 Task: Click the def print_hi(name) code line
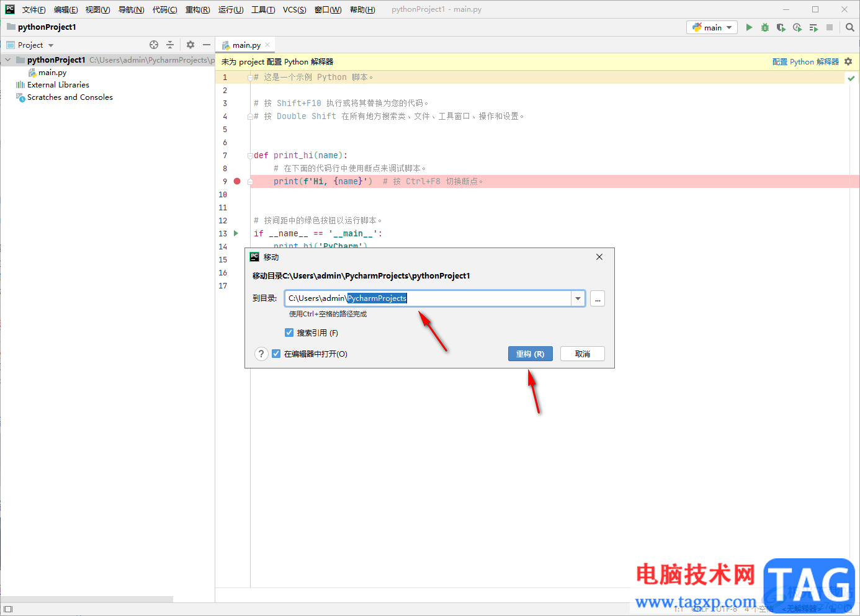coord(301,155)
